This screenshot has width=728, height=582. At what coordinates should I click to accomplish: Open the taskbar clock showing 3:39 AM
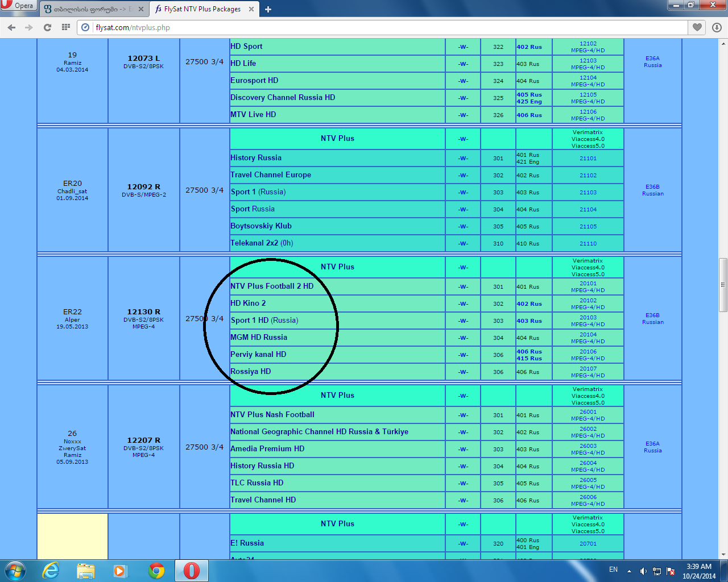[699, 571]
